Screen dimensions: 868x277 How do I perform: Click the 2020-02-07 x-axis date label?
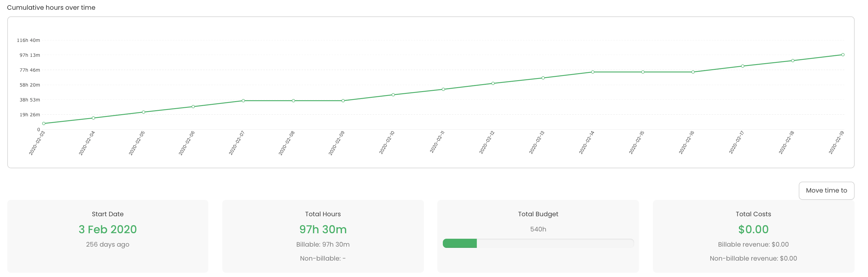[x=237, y=143]
